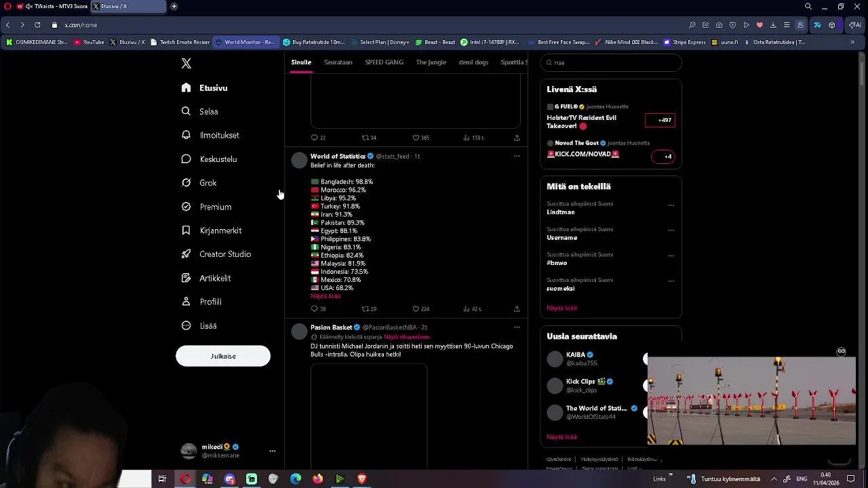Open Keskustelu messages
Screen dimensions: 868x488
click(x=209, y=159)
